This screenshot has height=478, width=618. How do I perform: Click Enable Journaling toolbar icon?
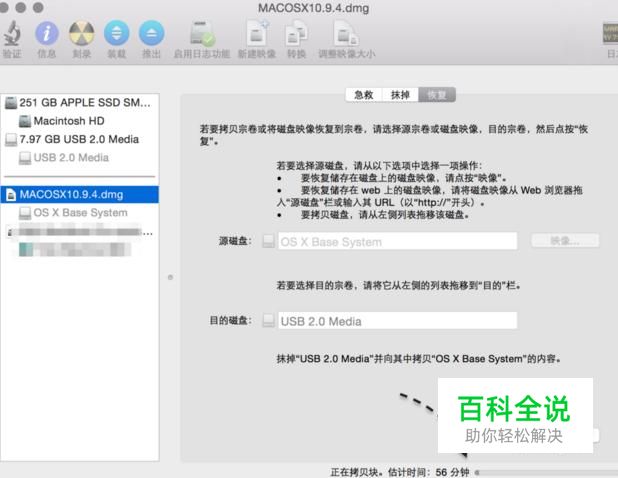(x=202, y=33)
